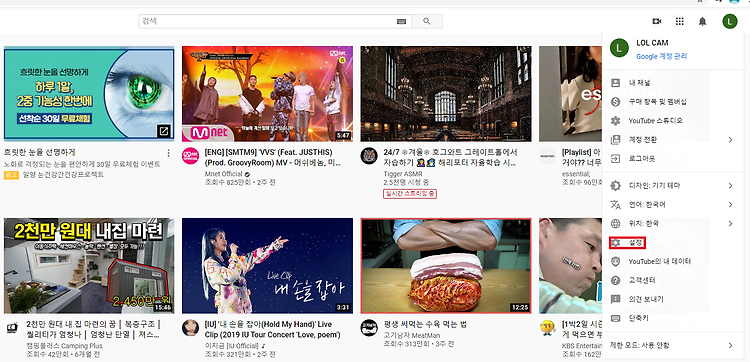This screenshot has width=750, height=362.
Task: Select 단축키 menu item
Action: coord(673,318)
